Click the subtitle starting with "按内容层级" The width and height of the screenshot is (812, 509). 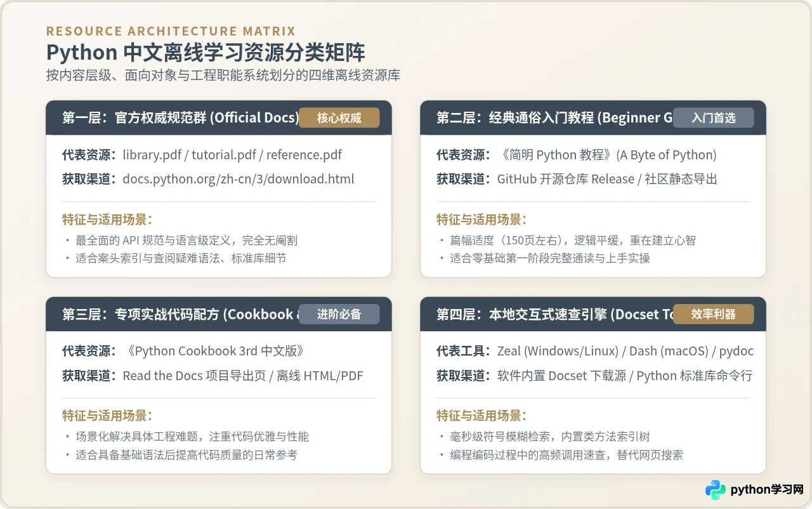pyautogui.click(x=223, y=75)
